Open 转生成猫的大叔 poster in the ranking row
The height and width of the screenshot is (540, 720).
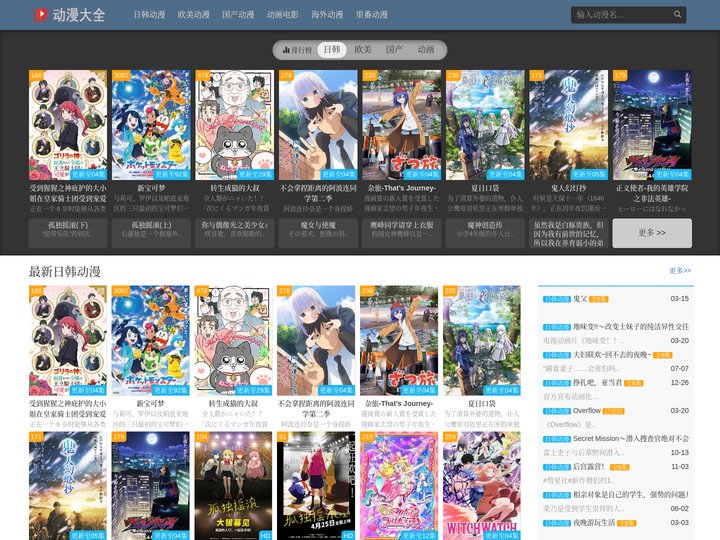pos(235,125)
